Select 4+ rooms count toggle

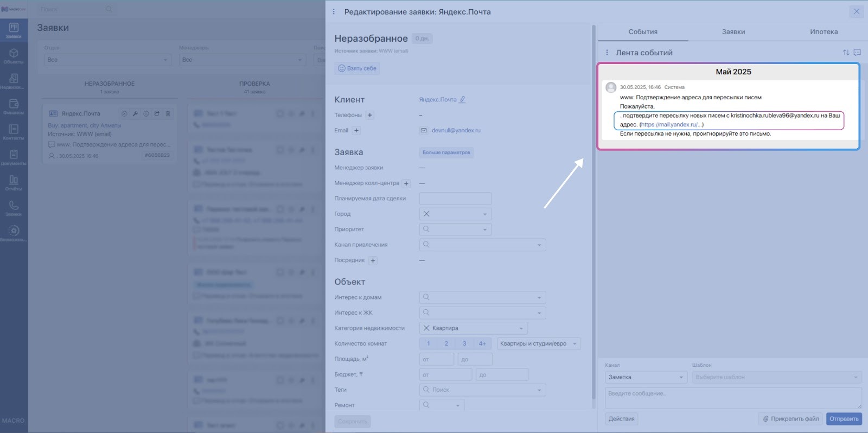482,343
